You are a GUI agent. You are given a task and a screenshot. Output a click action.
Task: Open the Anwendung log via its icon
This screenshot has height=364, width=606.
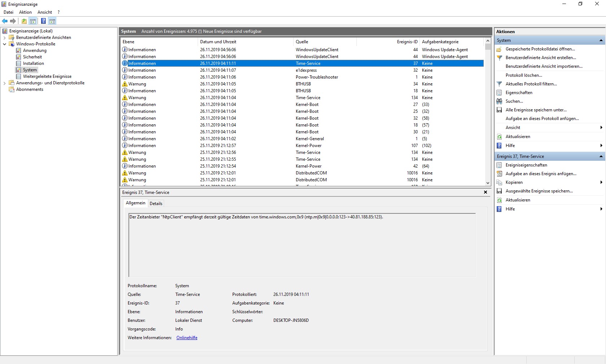tap(18, 50)
